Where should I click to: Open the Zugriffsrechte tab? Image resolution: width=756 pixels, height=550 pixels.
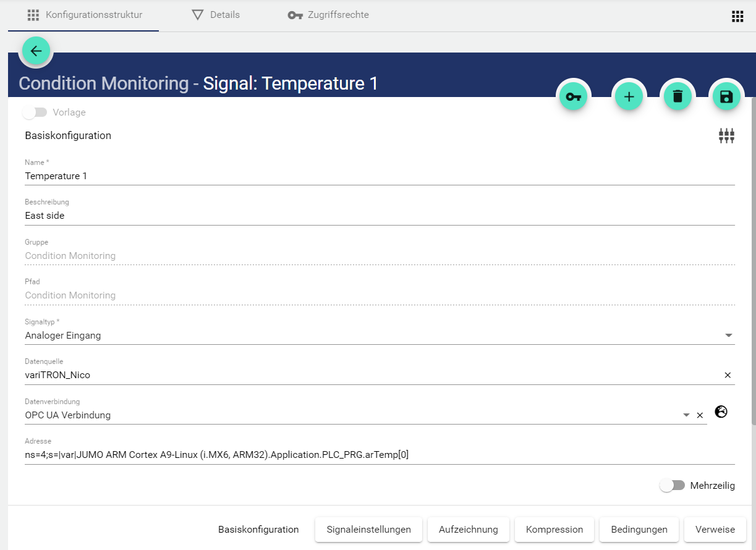(328, 15)
